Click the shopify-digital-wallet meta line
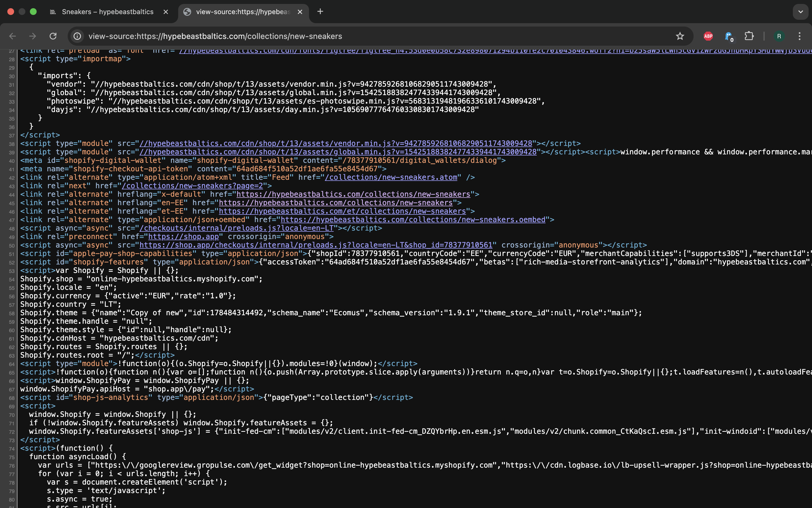 263,160
